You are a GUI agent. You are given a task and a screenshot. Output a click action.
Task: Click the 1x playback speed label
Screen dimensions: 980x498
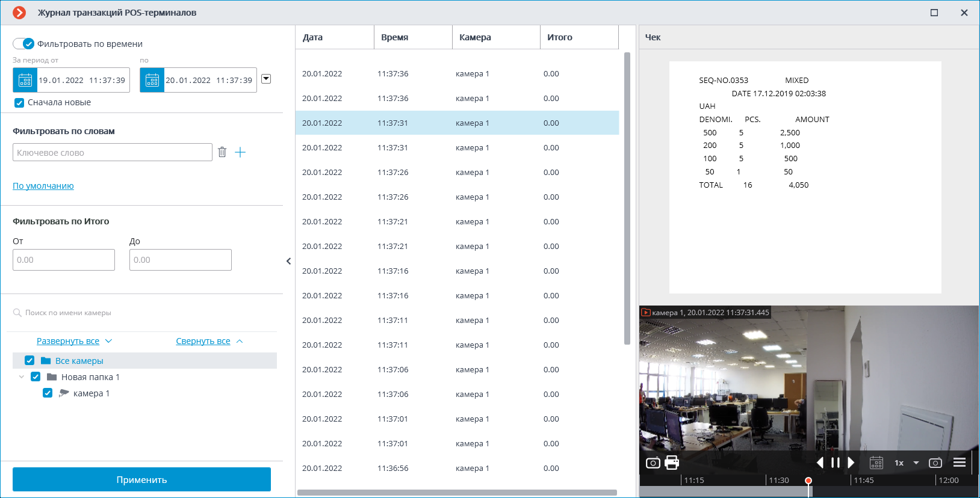[x=899, y=463]
